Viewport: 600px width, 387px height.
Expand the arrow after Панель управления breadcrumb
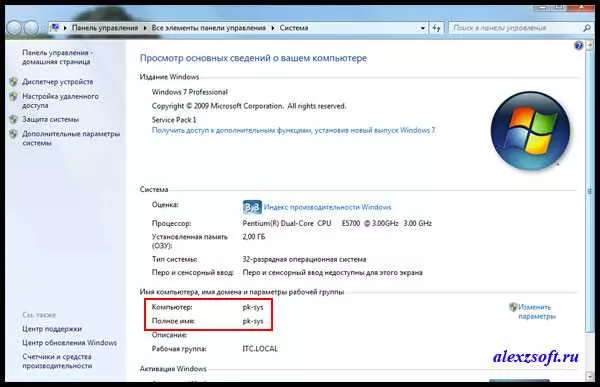click(145, 28)
